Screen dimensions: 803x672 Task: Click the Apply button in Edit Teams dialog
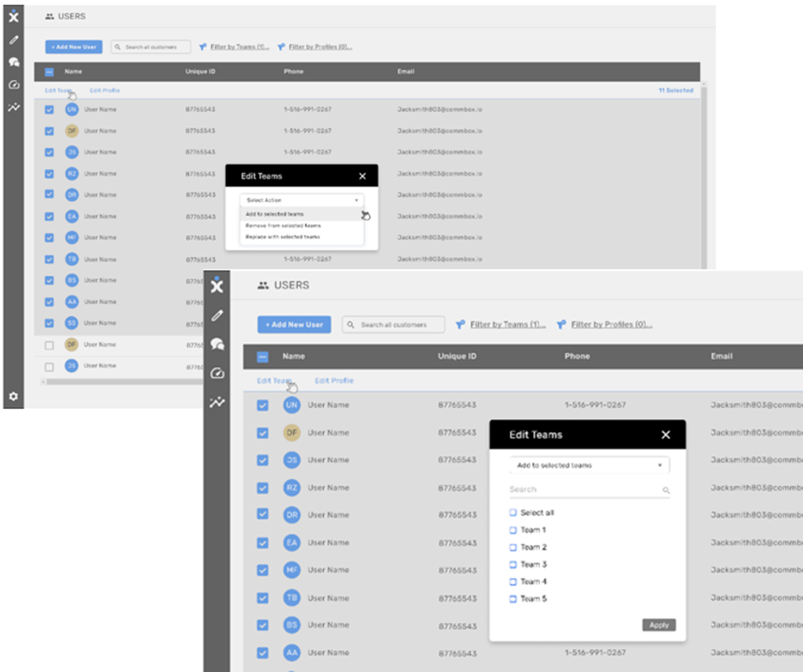pos(659,625)
